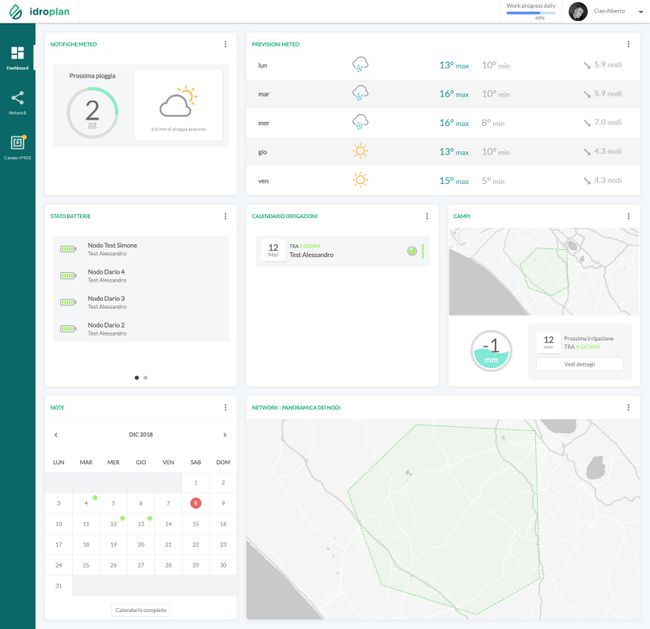Open the Campo field icon in sidebar
This screenshot has height=629, width=650.
coord(18,142)
